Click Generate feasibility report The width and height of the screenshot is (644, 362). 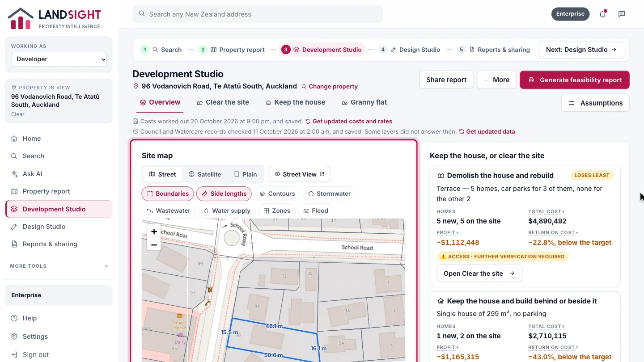(x=575, y=80)
